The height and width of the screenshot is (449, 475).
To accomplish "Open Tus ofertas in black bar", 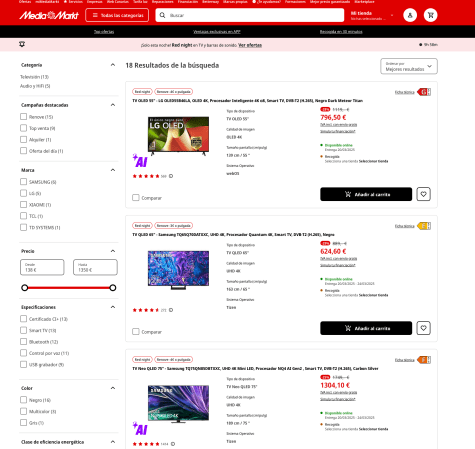I will tap(104, 32).
